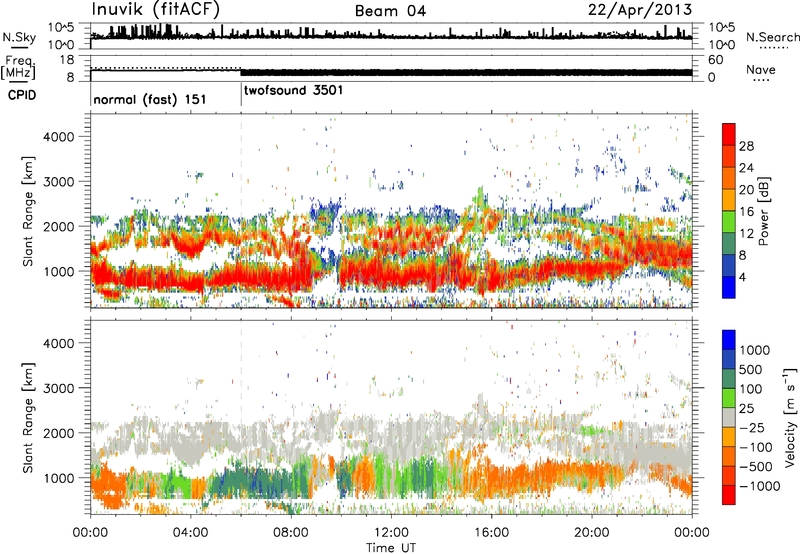Select the "Beam 04" heading

click(x=390, y=11)
